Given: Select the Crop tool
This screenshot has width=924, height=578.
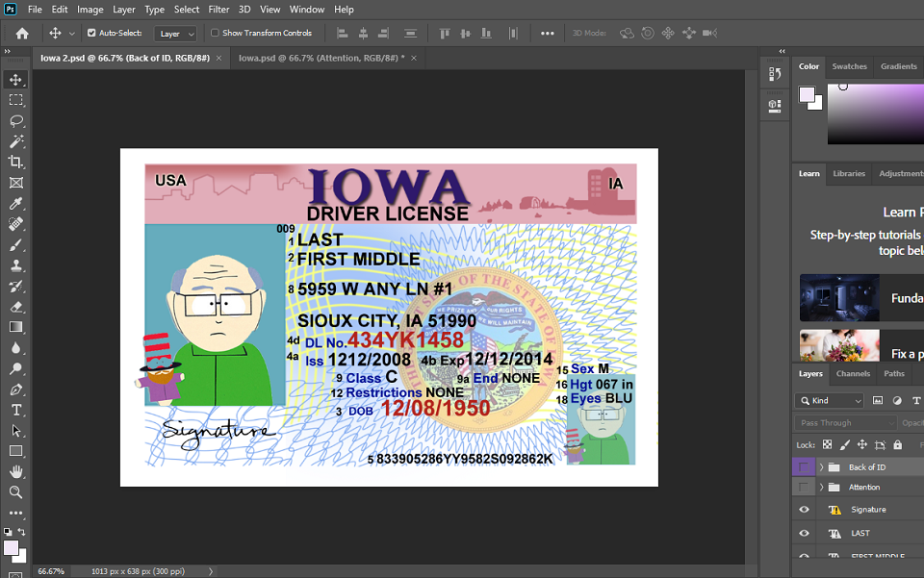Looking at the screenshot, I should click(x=15, y=163).
